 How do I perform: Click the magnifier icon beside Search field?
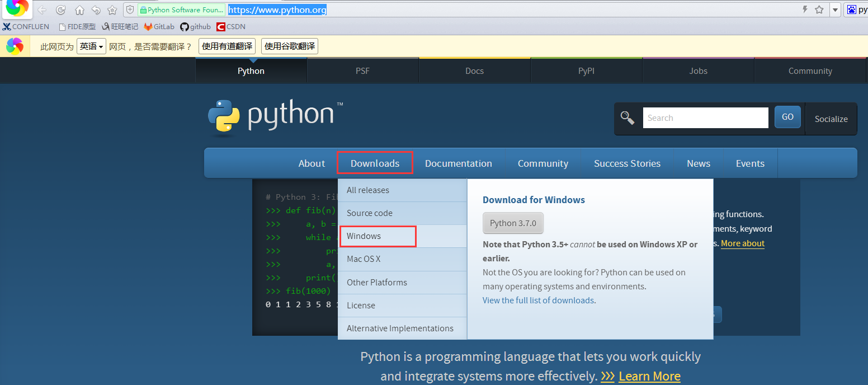pos(628,118)
